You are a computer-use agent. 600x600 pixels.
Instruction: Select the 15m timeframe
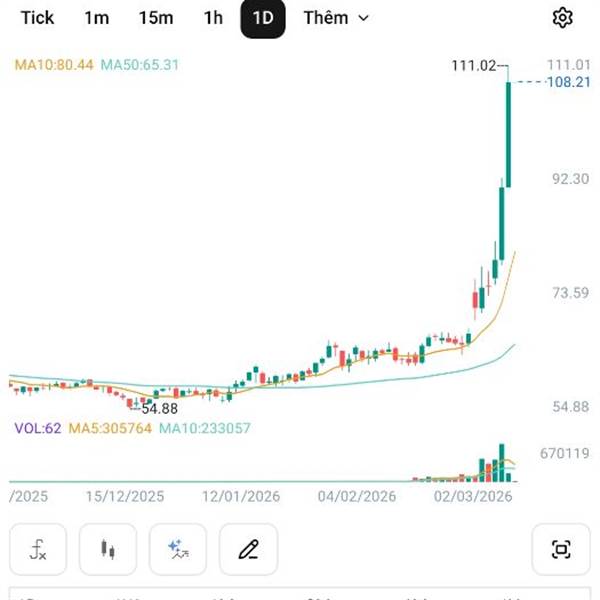point(156,18)
